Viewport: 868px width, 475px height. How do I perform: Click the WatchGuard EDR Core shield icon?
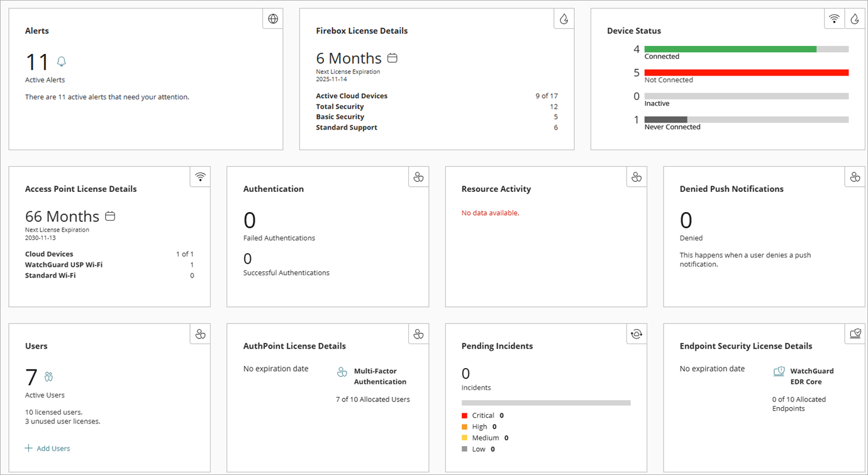click(779, 372)
